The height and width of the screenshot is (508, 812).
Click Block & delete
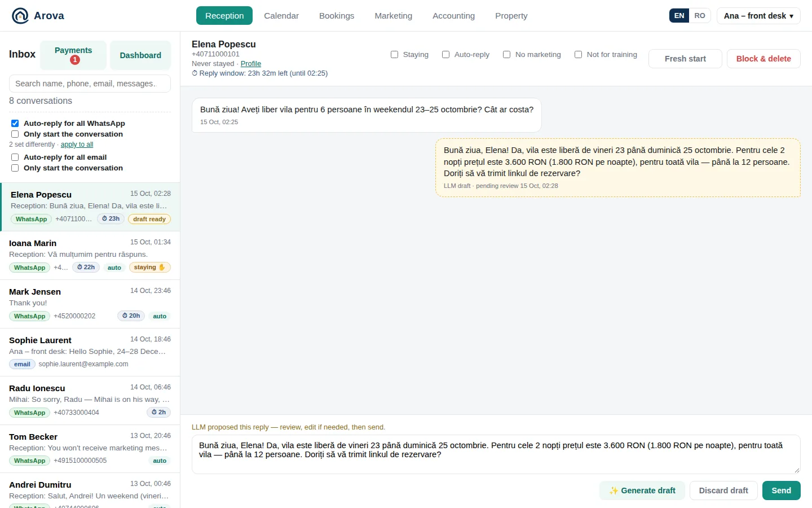pyautogui.click(x=764, y=59)
